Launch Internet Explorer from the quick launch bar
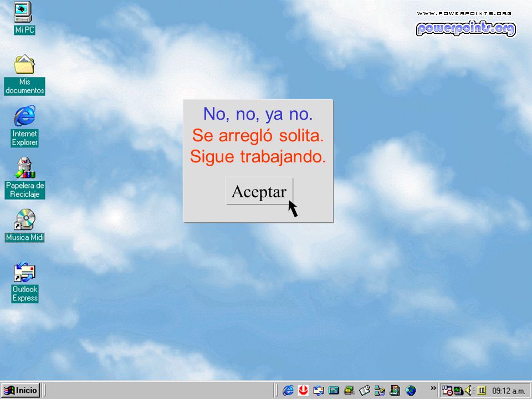 tap(288, 391)
